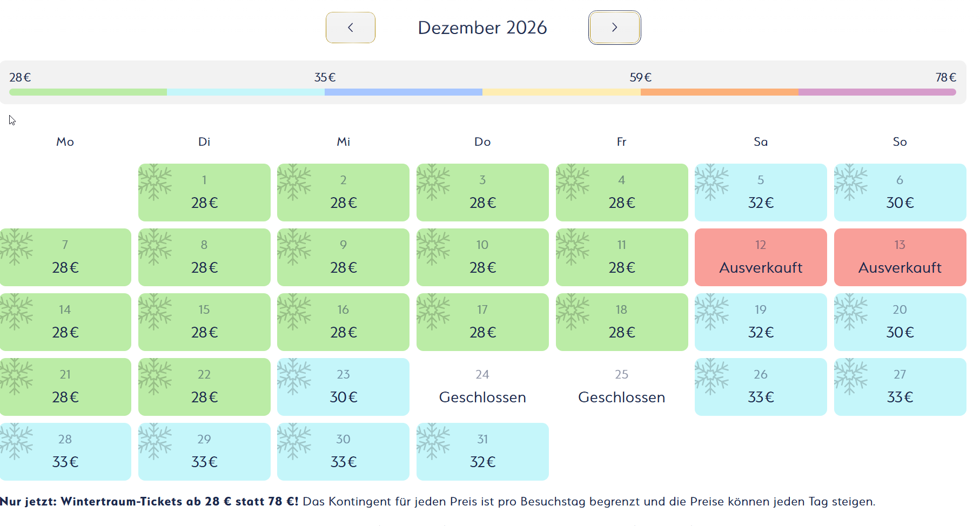Click the Ausverkauft December 13 cell
Image resolution: width=980 pixels, height=526 pixels.
click(900, 257)
